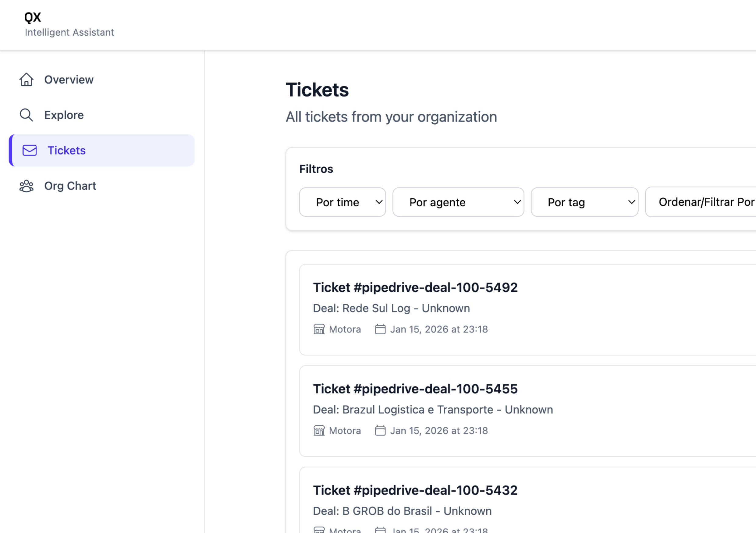
Task: Click the store icon on ticket 5455
Action: coord(319,431)
